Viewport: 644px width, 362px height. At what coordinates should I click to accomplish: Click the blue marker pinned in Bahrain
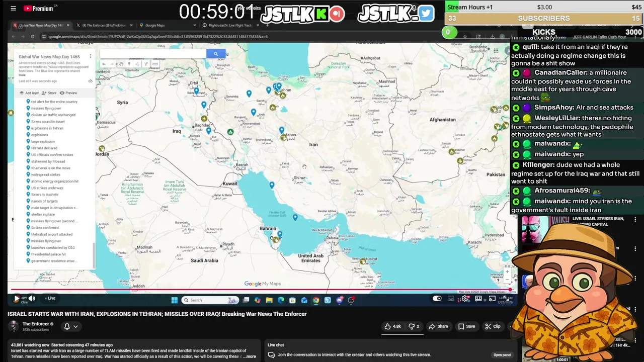(280, 234)
